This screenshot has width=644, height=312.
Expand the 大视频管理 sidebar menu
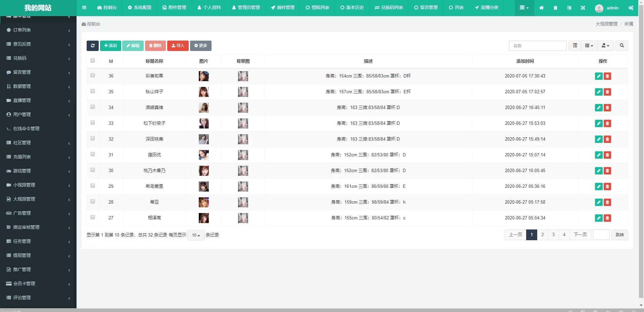click(x=24, y=199)
